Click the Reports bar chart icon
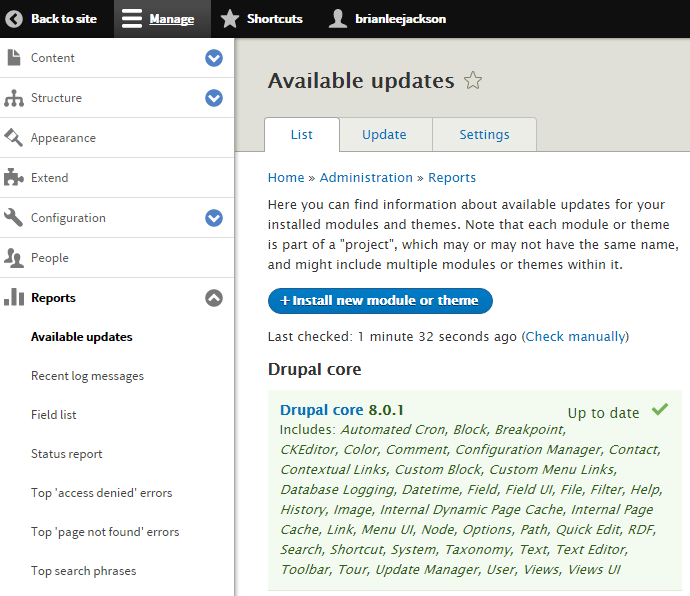Image resolution: width=690 pixels, height=596 pixels. pos(14,297)
